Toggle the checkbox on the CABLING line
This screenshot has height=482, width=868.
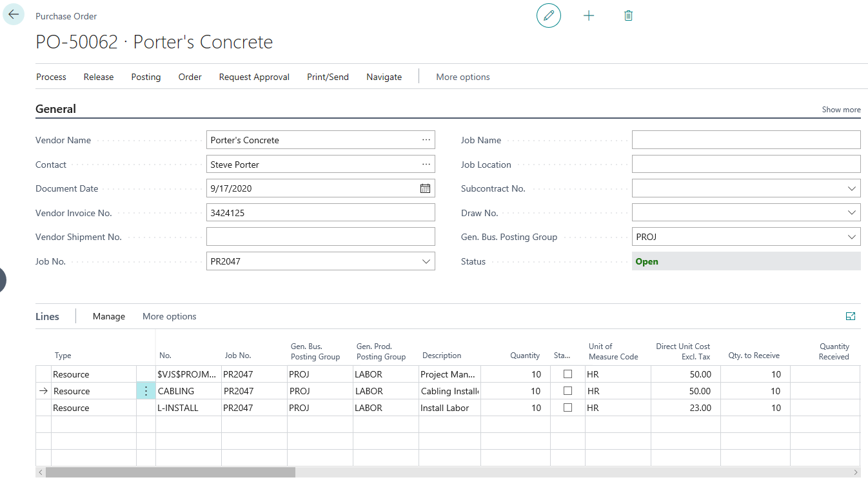567,391
